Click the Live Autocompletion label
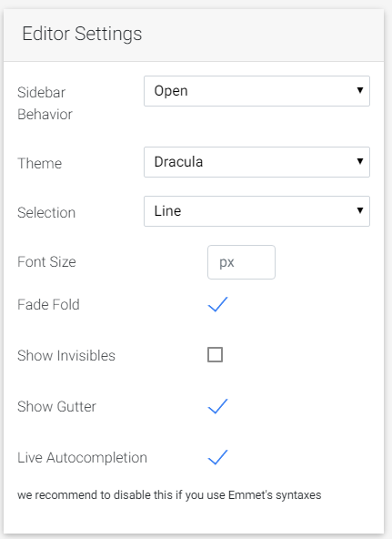 82,458
